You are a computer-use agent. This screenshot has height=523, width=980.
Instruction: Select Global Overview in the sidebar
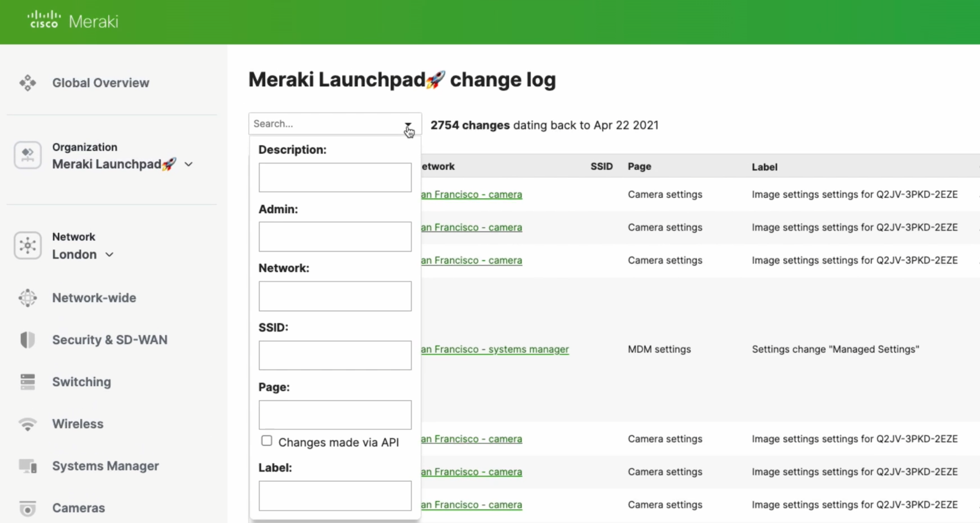click(x=27, y=82)
